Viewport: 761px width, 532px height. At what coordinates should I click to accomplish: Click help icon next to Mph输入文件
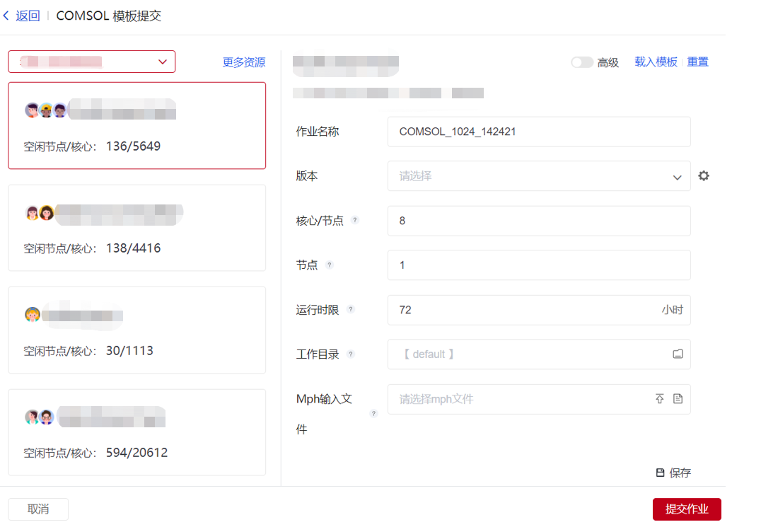tap(373, 414)
